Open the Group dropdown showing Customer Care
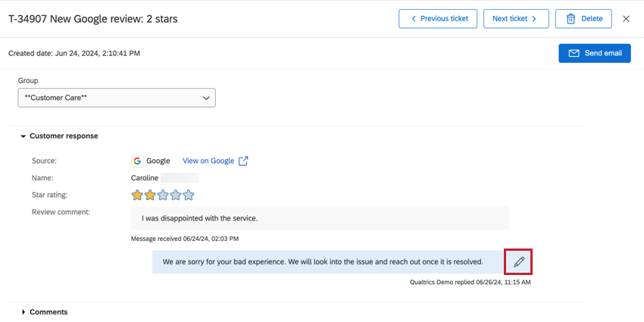Viewport: 644px width, 322px height. [x=117, y=98]
